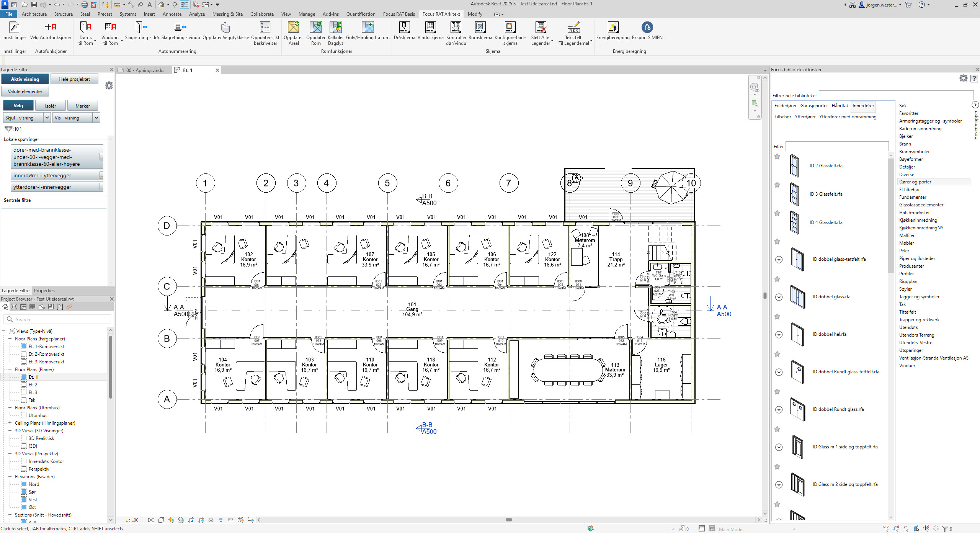Click Oppdater sjikt beskrivelser tool

pos(265,33)
